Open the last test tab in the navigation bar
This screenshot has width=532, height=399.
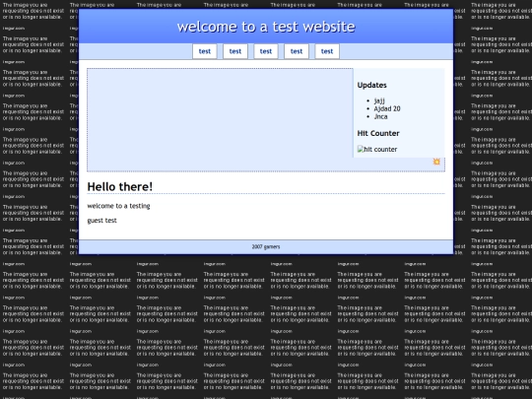(x=327, y=51)
